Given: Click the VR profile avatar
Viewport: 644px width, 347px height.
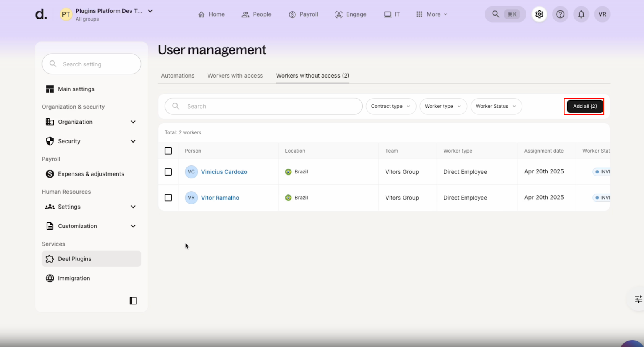Looking at the screenshot, I should 602,14.
